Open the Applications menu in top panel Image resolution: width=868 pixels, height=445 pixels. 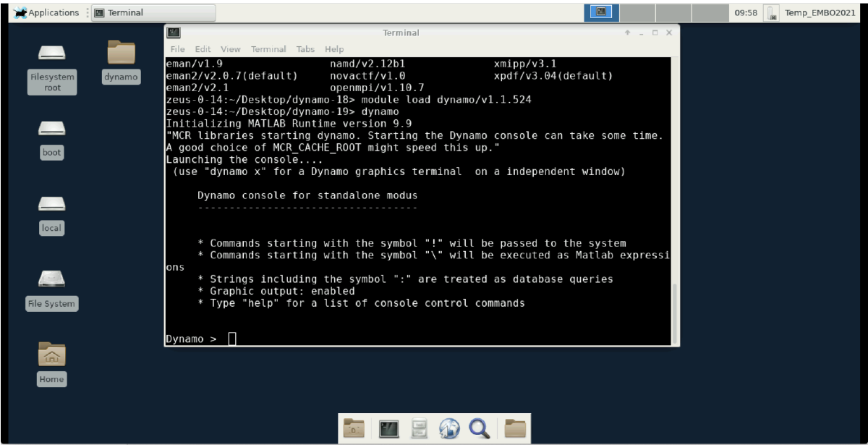point(46,12)
